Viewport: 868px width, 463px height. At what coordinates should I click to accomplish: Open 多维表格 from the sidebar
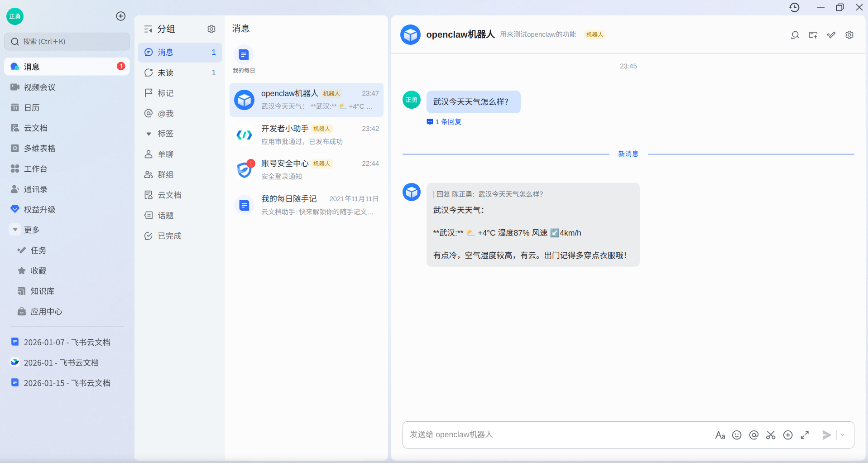pos(39,148)
